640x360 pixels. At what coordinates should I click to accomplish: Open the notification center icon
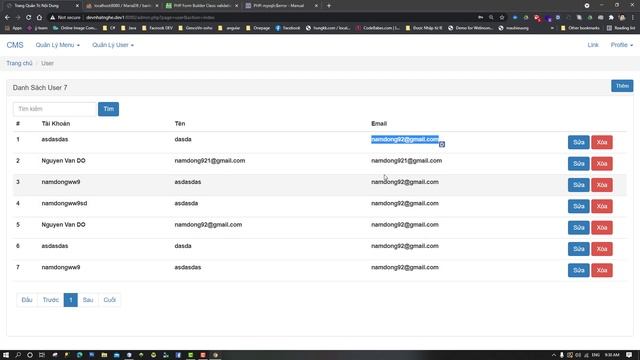point(629,355)
